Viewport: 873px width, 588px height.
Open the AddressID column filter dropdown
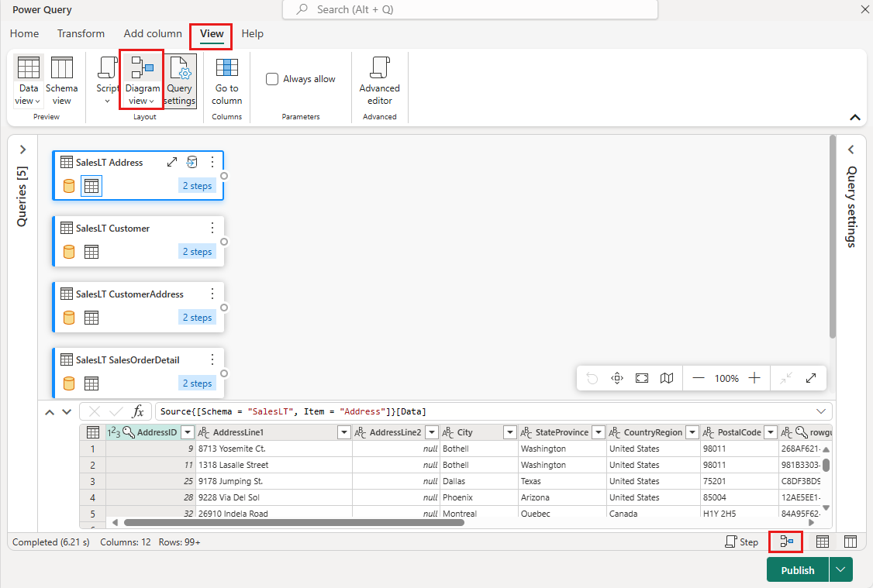[188, 432]
